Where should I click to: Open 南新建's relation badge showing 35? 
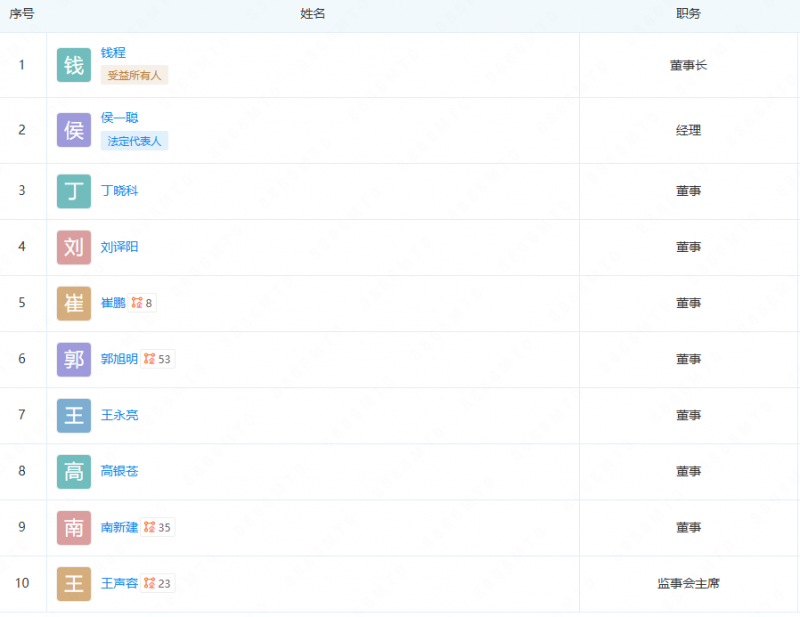point(158,527)
